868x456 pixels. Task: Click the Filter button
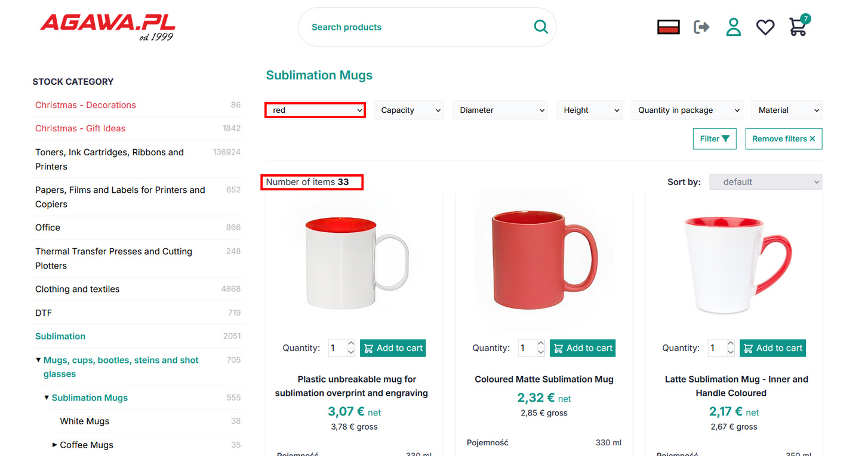coord(714,138)
